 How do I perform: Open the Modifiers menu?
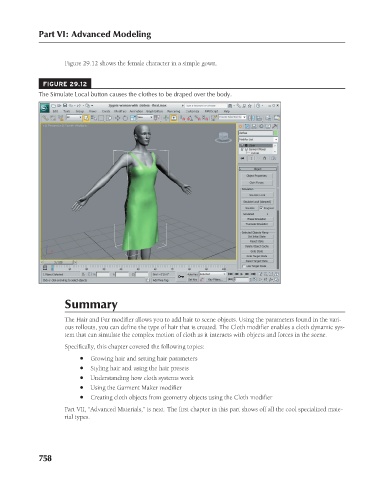tap(120, 111)
